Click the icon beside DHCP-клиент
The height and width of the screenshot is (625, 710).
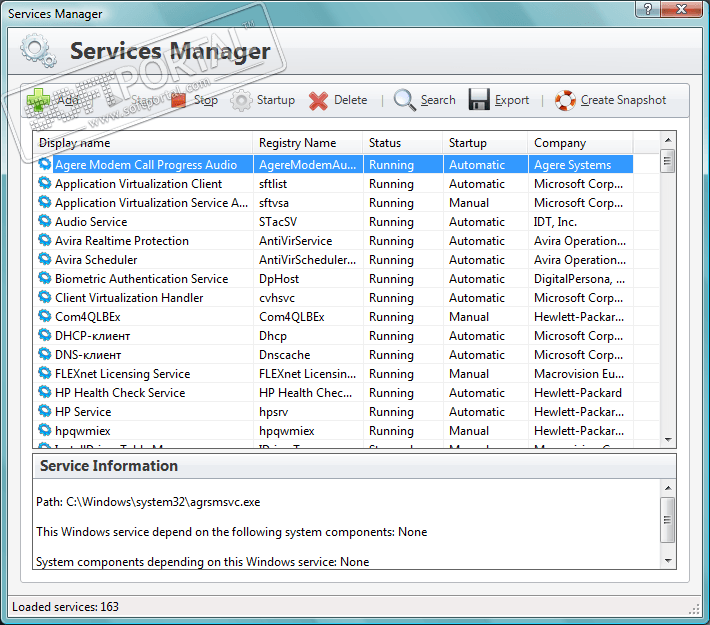pyautogui.click(x=44, y=335)
